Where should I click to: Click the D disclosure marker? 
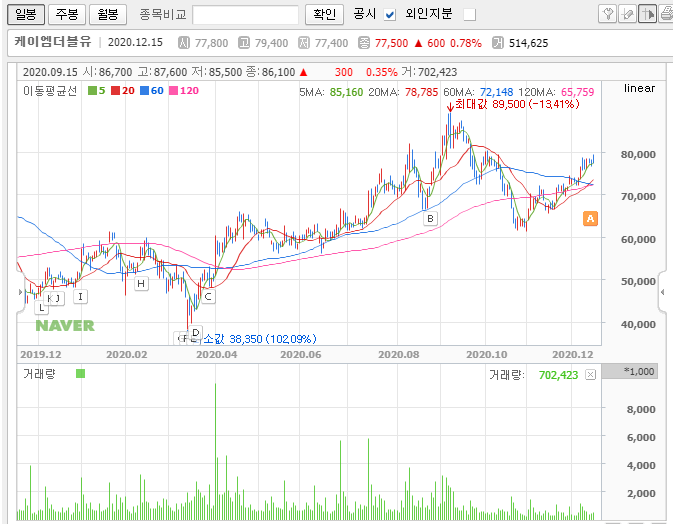pyautogui.click(x=195, y=333)
